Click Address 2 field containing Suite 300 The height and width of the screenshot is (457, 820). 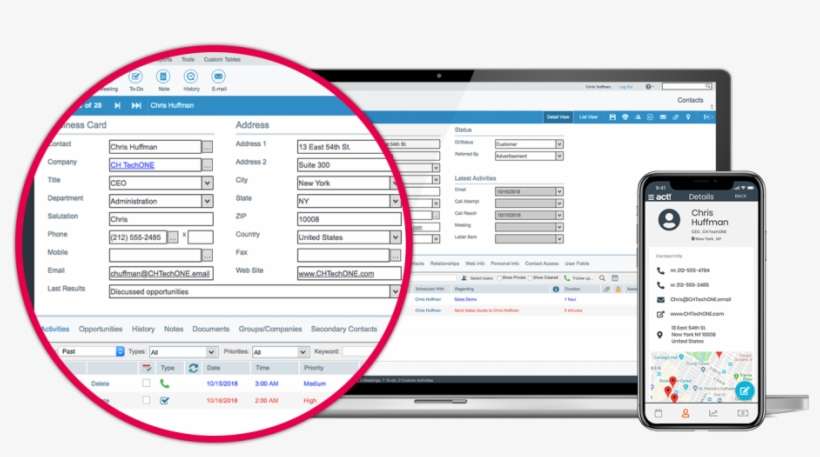click(349, 165)
